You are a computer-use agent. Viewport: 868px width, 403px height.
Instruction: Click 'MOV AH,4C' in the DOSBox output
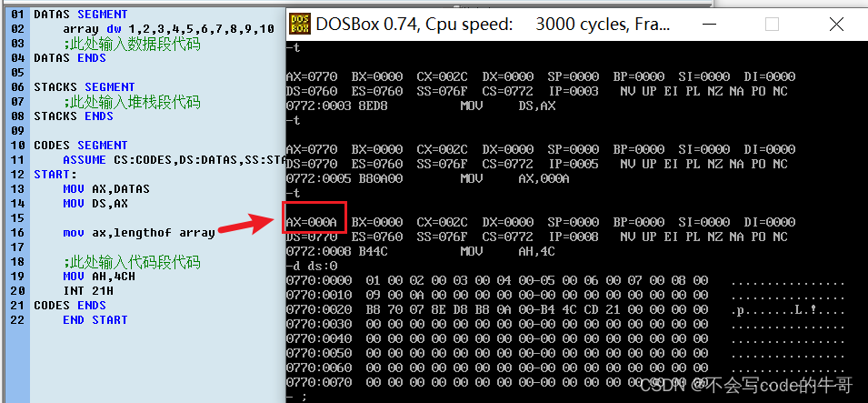point(508,252)
